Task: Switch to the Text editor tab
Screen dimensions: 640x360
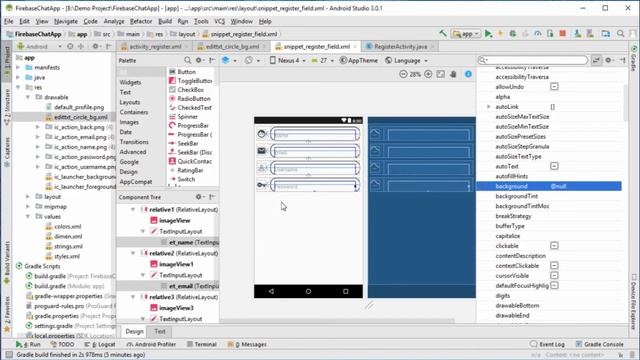Action: 160,331
